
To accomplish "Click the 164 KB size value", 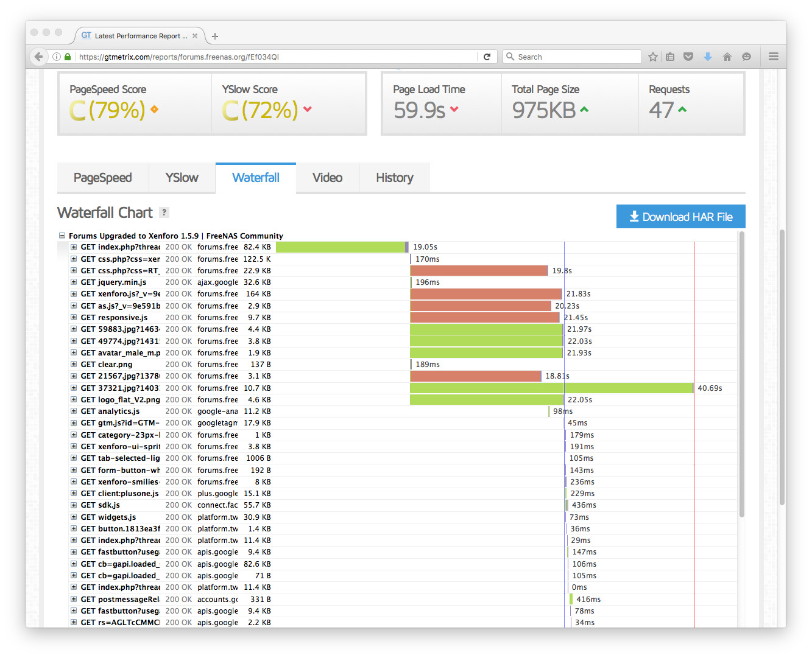I will pyautogui.click(x=258, y=294).
